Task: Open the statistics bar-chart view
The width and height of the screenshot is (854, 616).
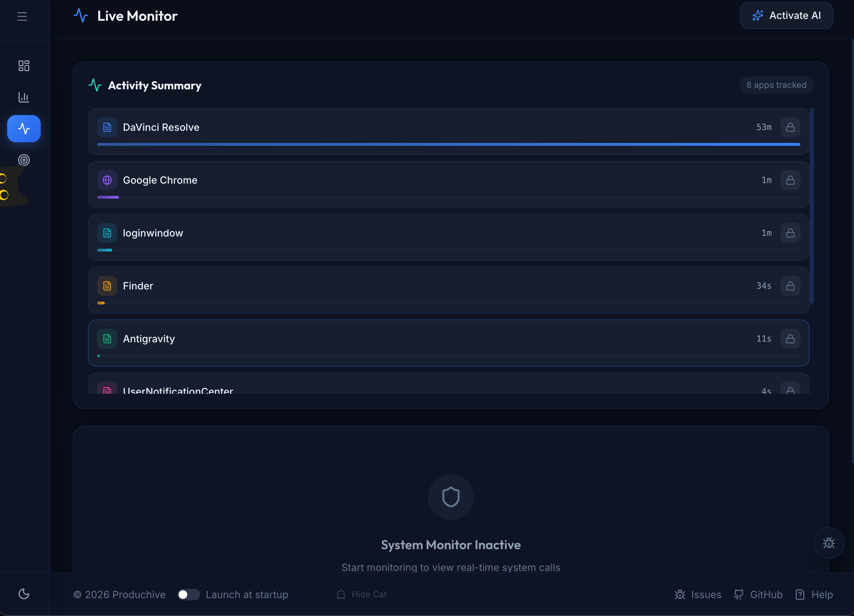Action: (x=24, y=97)
